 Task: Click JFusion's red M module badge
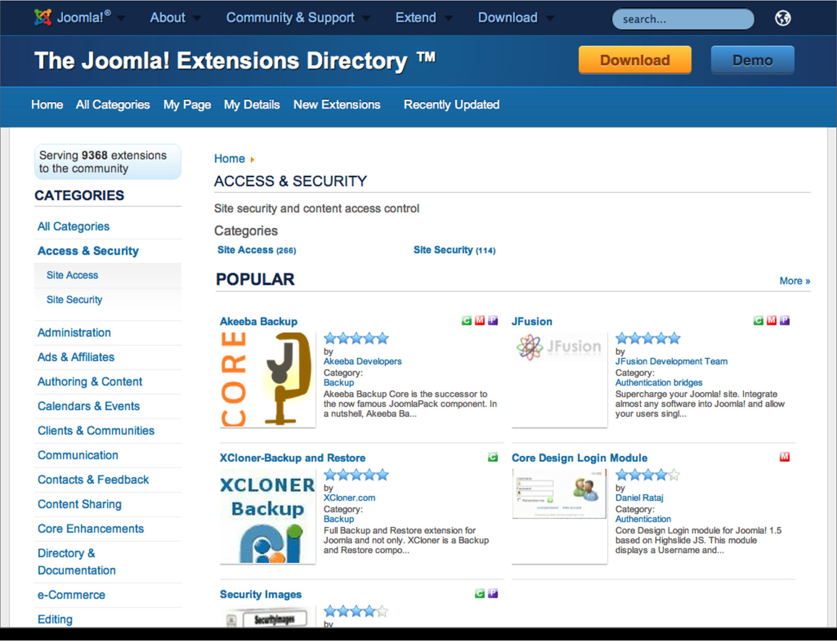point(771,320)
